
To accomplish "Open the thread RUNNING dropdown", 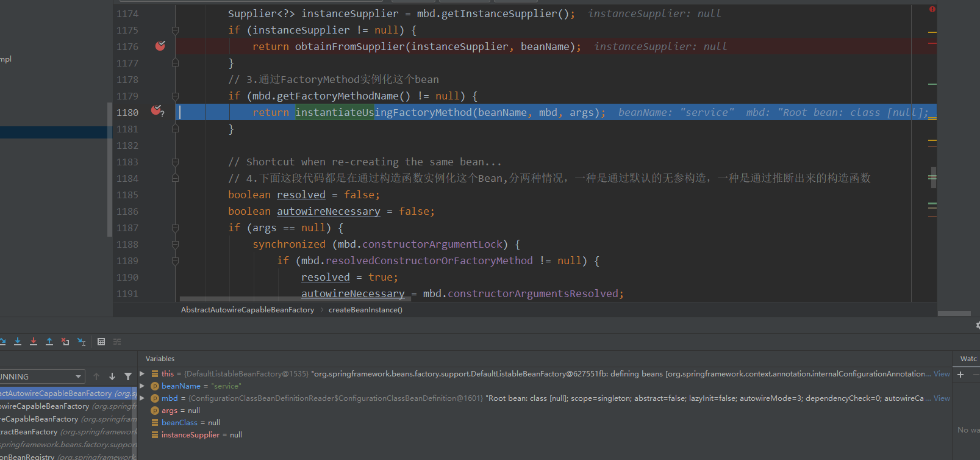I will pos(41,376).
